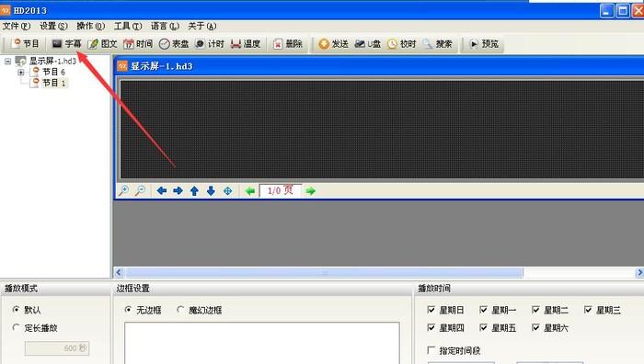The width and height of the screenshot is (644, 364).
Task: Click the 600 秒 duration field
Action: [x=57, y=348]
